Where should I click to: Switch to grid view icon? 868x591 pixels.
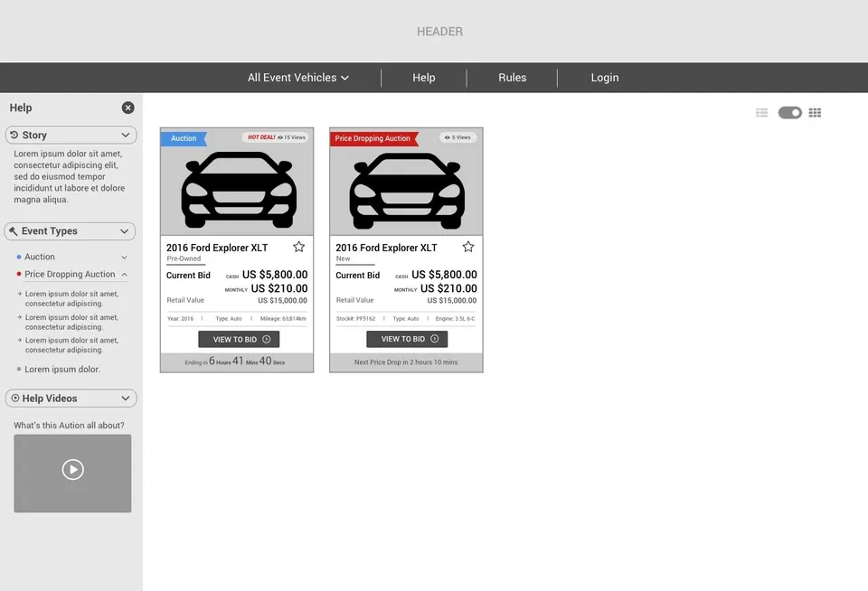[815, 113]
